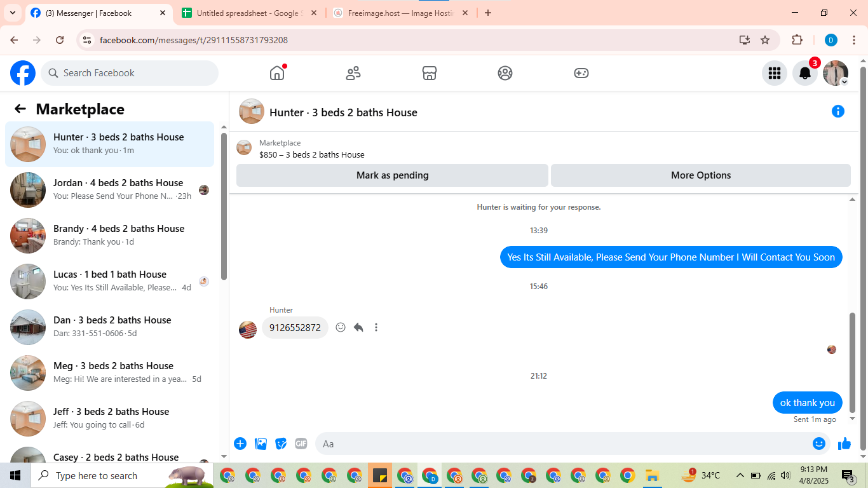The image size is (868, 488).
Task: React to Hunter's message with emoji
Action: click(x=341, y=327)
